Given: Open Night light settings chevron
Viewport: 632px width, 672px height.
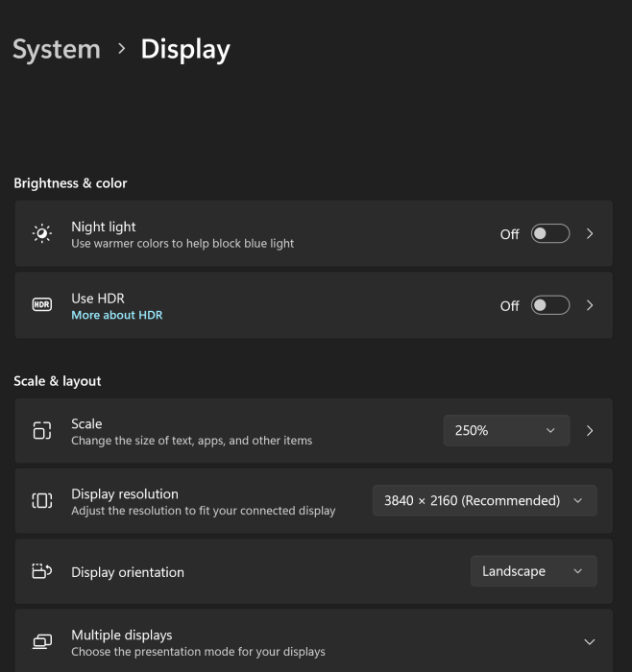Looking at the screenshot, I should pyautogui.click(x=590, y=233).
